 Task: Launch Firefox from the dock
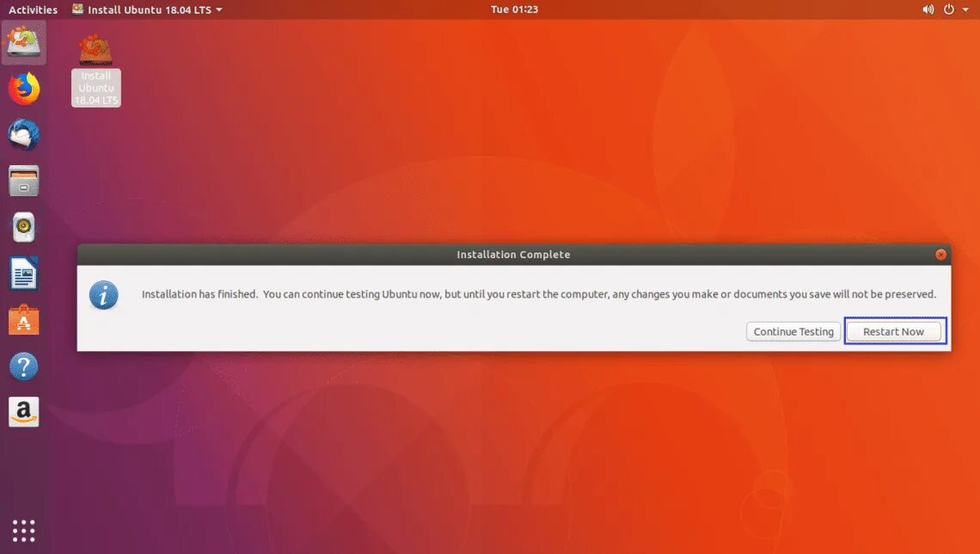click(x=24, y=88)
